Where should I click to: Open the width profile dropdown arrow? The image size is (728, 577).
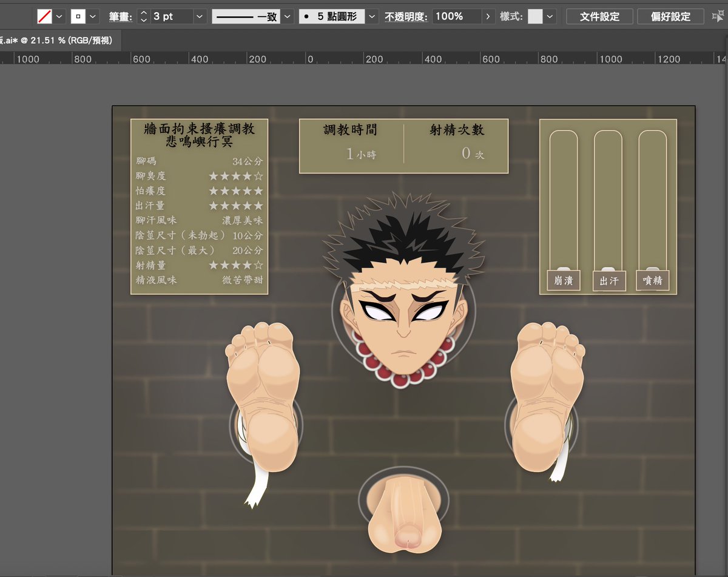(288, 16)
